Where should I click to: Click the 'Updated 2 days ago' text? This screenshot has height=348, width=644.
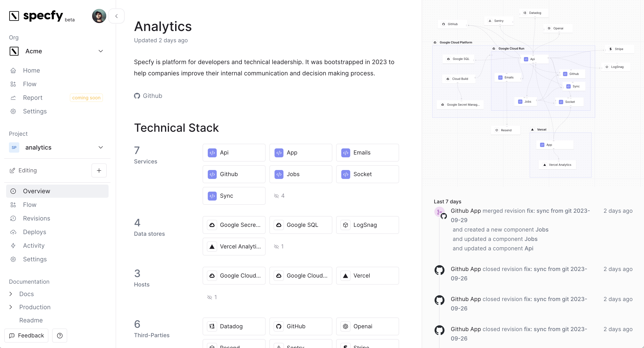point(161,40)
